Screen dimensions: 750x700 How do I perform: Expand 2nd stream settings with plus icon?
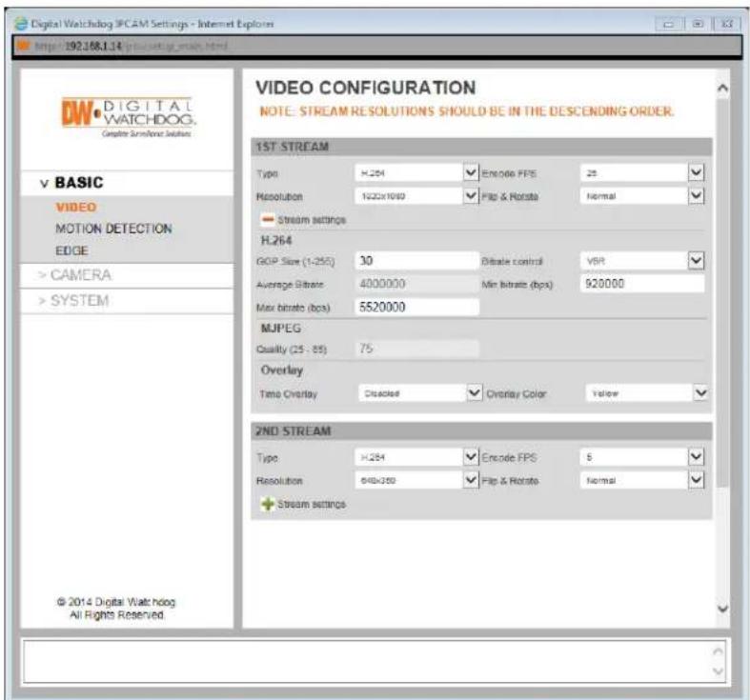click(268, 504)
